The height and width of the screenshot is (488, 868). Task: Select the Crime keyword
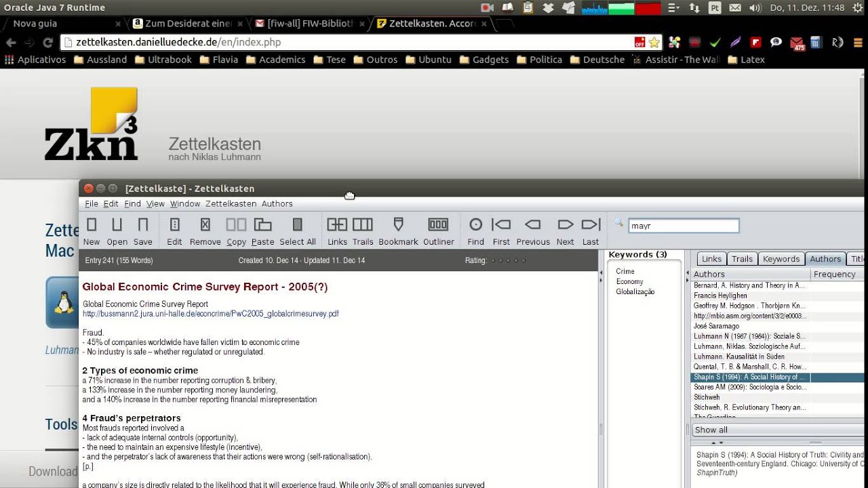625,271
